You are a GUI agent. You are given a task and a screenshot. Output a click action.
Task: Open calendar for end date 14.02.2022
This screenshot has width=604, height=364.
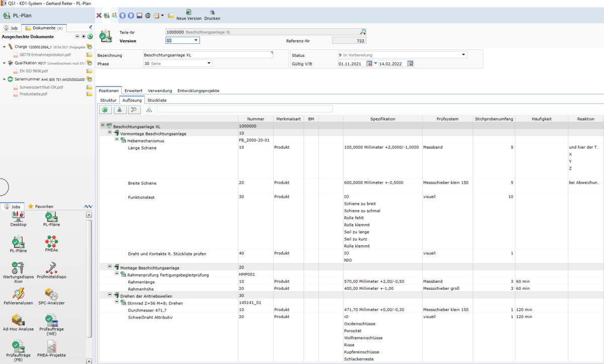[410, 63]
